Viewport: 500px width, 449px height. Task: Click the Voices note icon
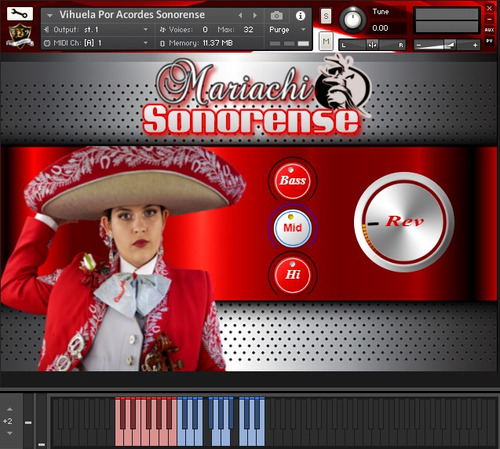pos(162,30)
